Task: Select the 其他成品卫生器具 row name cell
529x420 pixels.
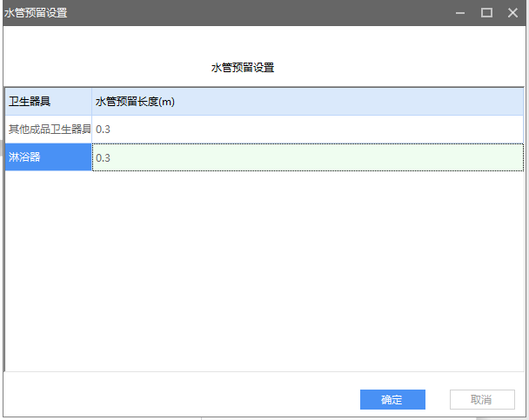Action: [x=49, y=130]
